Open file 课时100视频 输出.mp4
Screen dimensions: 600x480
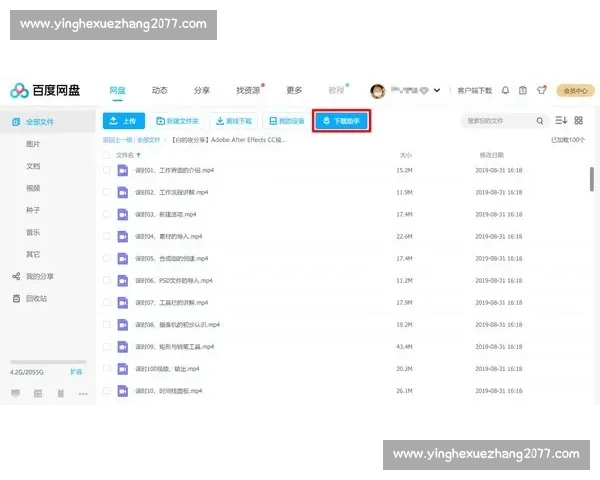(167, 369)
